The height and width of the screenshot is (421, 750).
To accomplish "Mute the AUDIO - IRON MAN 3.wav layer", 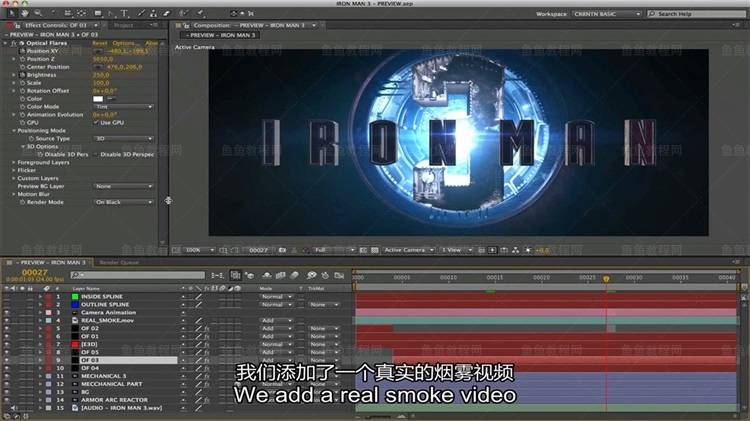I will pos(13,408).
